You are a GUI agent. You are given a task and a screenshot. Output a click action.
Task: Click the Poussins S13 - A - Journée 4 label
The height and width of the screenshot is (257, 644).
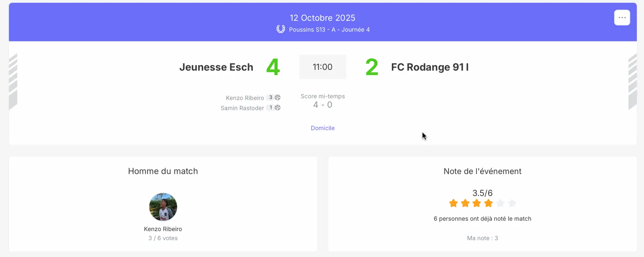(329, 30)
